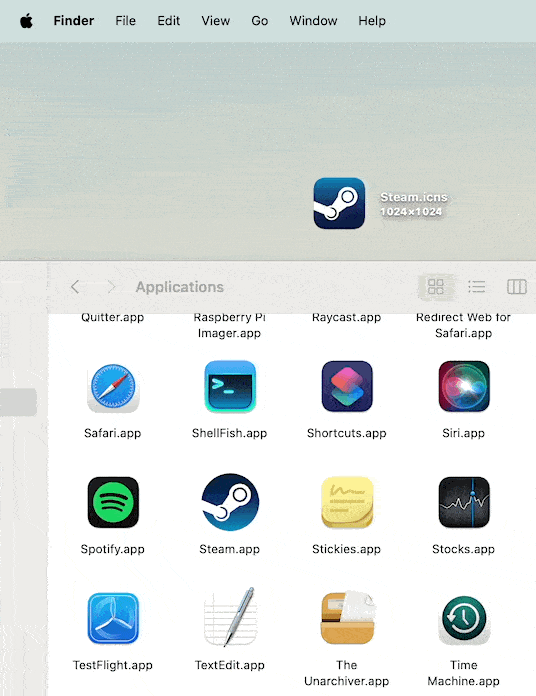Viewport: 536px width, 696px height.
Task: Select the Time Machine.app icon
Action: coord(464,619)
